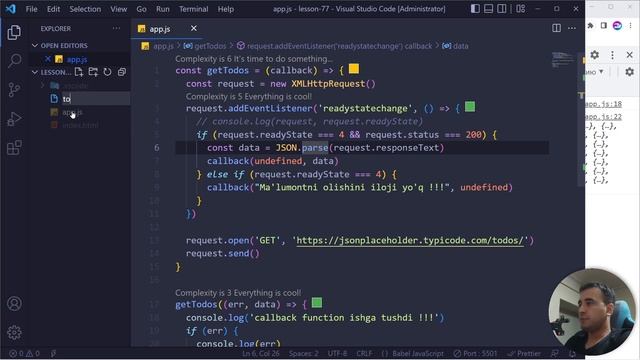This screenshot has width=640, height=360.
Task: Open the Accounts menu in activity bar
Action: (x=14, y=304)
